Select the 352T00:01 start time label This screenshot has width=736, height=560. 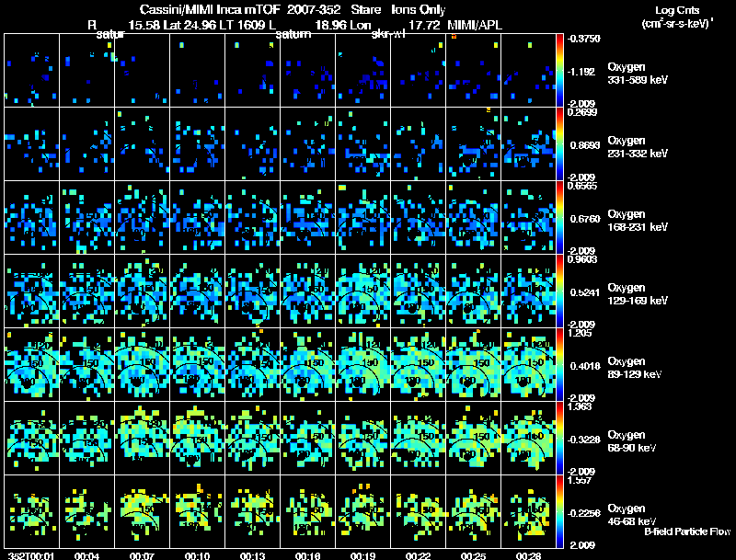coord(26,555)
